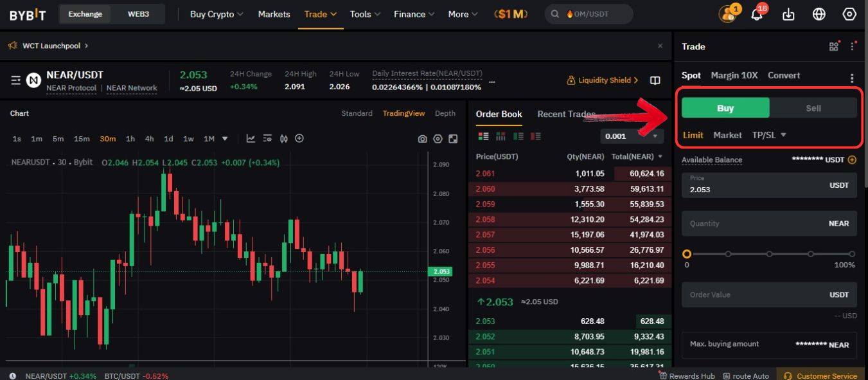Screen dimensions: 868x380
Task: Click the Quantity input field
Action: click(x=769, y=223)
